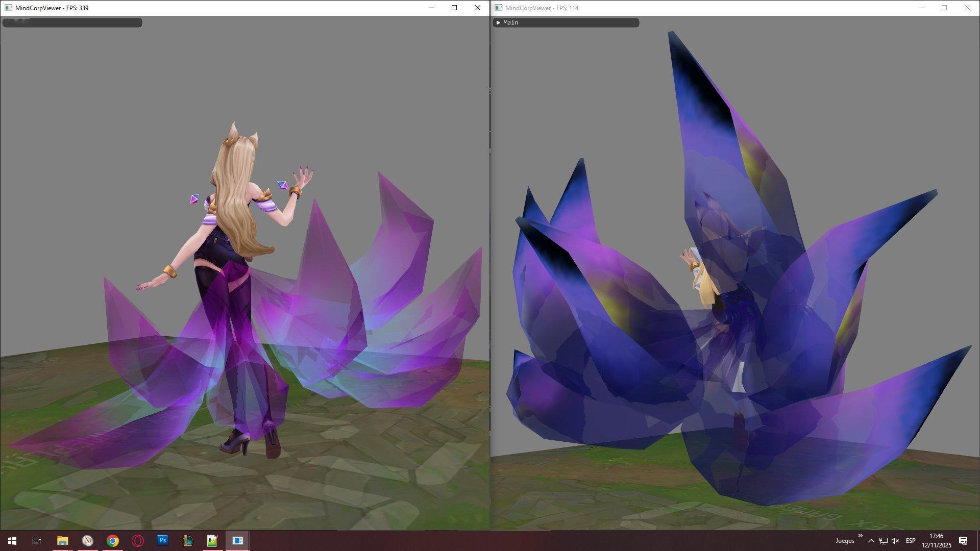This screenshot has width=980, height=551.
Task: Unmute the speaker volume icon
Action: pos(895,541)
